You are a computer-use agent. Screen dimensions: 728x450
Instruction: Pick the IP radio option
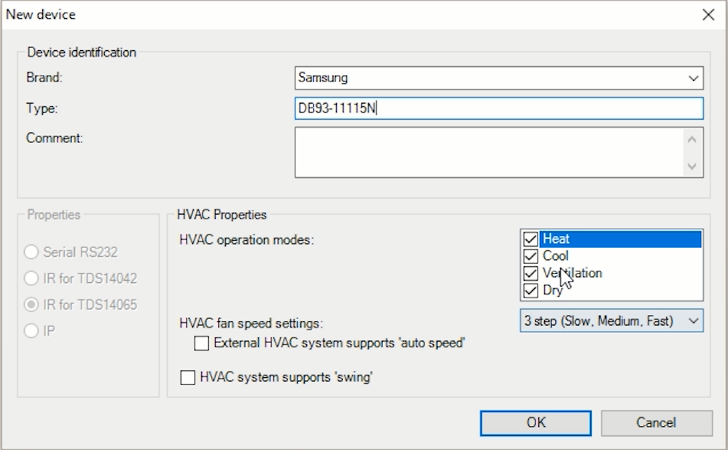click(33, 330)
